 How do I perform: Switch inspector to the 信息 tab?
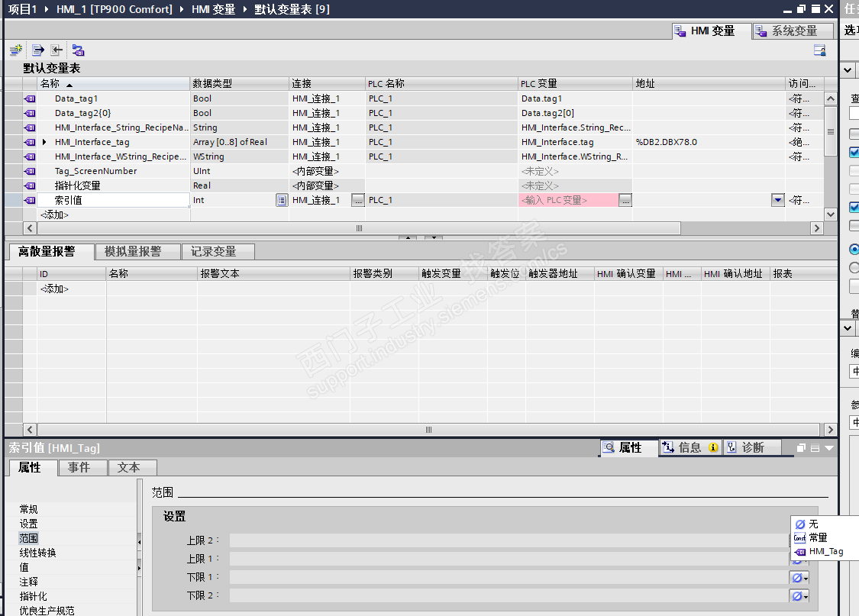[x=689, y=447]
